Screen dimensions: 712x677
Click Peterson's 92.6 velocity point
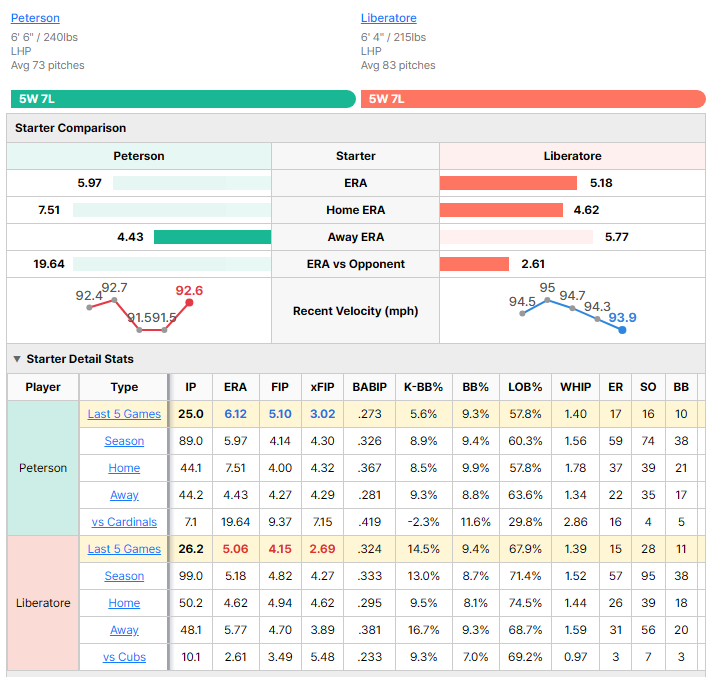[x=189, y=302]
